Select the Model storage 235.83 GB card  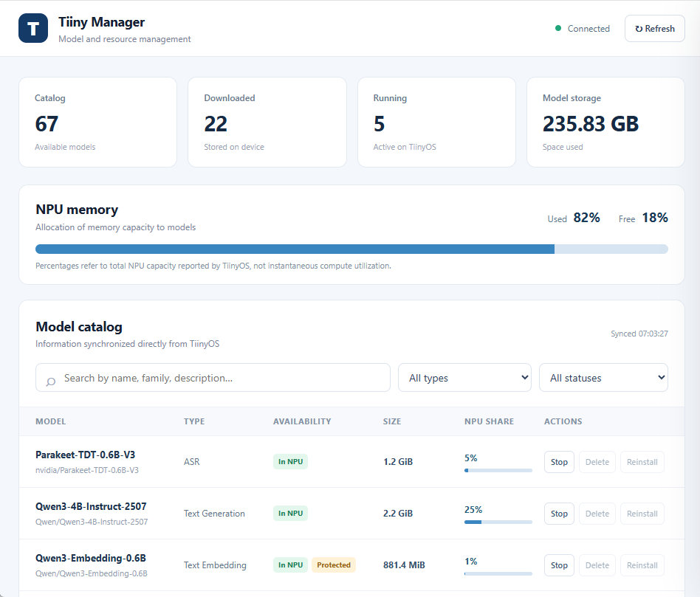(x=605, y=122)
